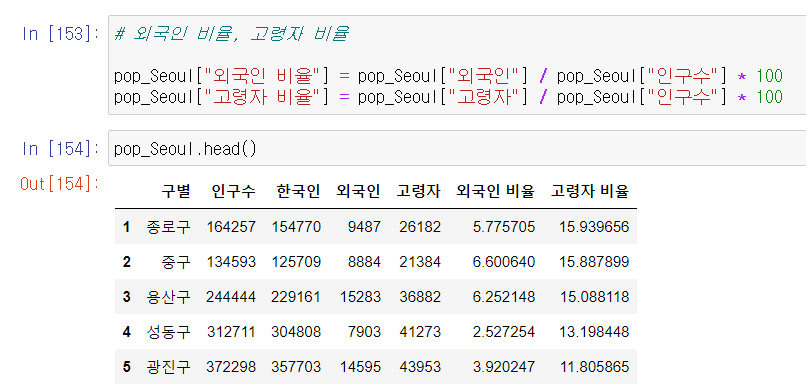Click population value 164257
806x387 pixels.
(x=231, y=227)
